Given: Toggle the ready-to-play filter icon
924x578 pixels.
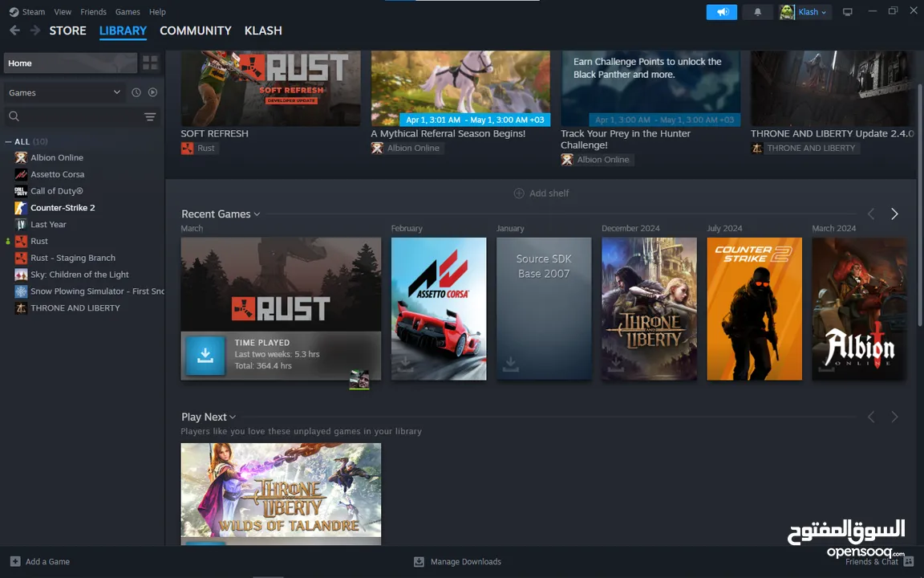Looking at the screenshot, I should [152, 92].
